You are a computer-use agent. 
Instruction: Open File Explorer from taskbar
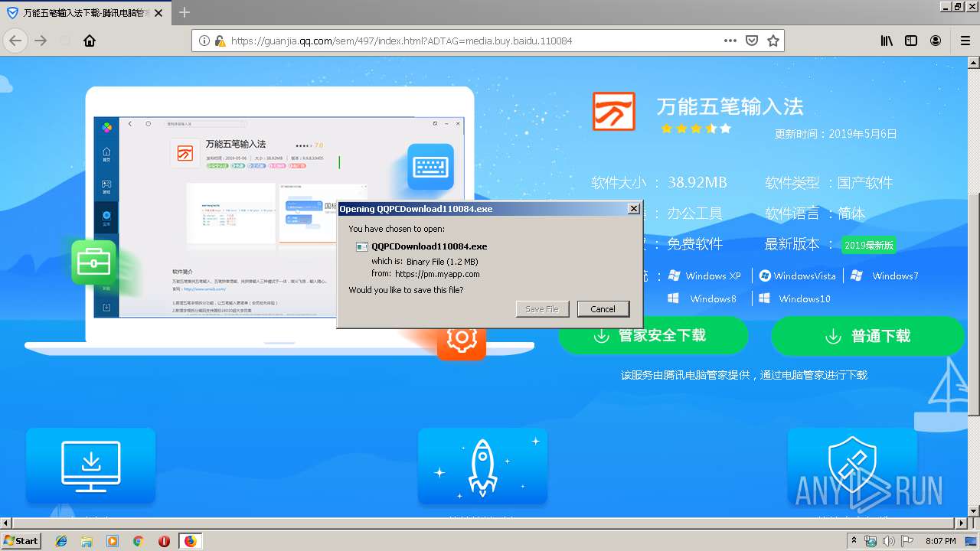click(x=87, y=541)
